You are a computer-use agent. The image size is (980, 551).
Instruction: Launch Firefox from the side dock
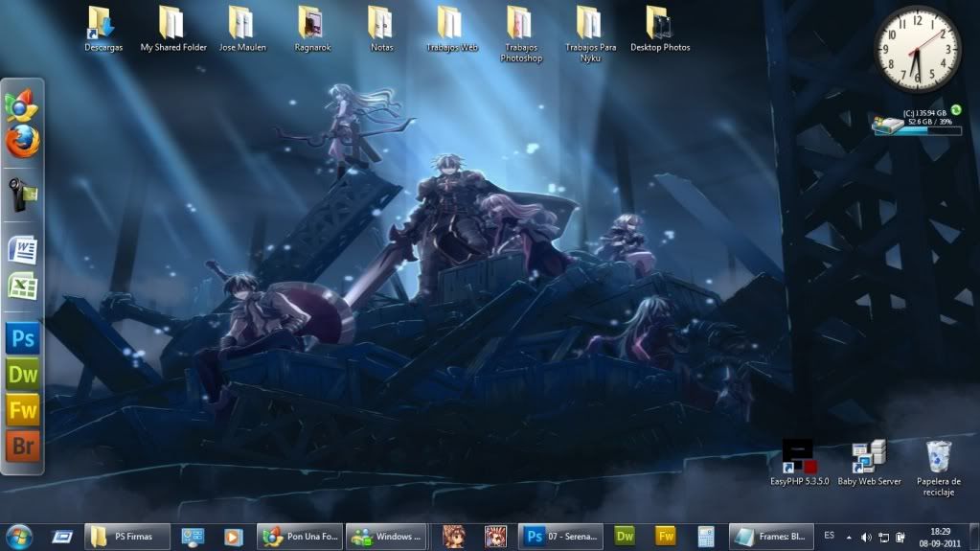[x=22, y=141]
